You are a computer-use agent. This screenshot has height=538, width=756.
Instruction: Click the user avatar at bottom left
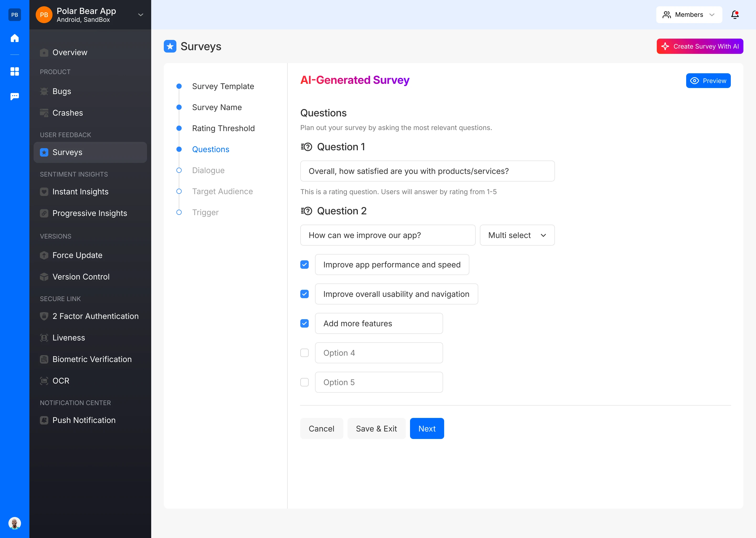tap(14, 523)
